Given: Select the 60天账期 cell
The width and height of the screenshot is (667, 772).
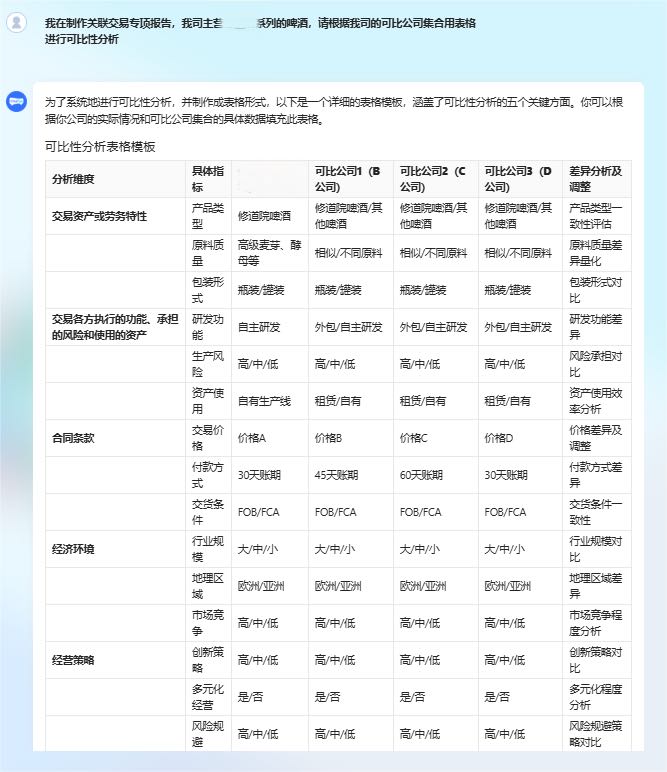Looking at the screenshot, I should [x=421, y=475].
